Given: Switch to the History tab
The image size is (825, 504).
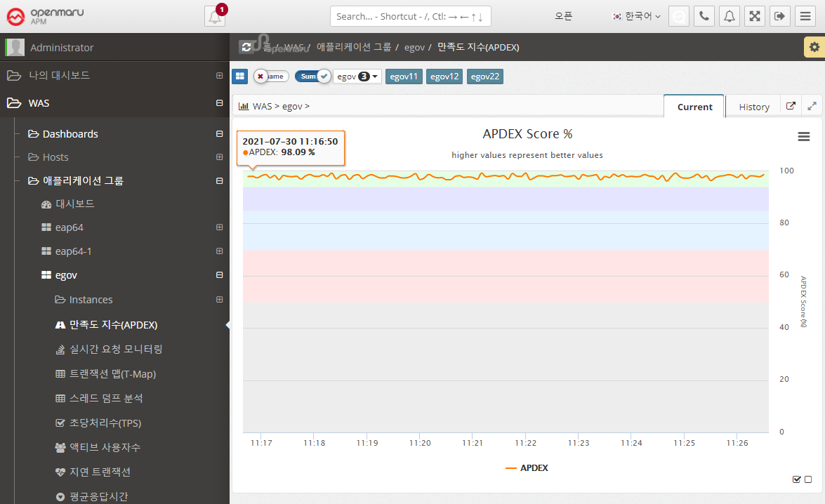Looking at the screenshot, I should (754, 107).
